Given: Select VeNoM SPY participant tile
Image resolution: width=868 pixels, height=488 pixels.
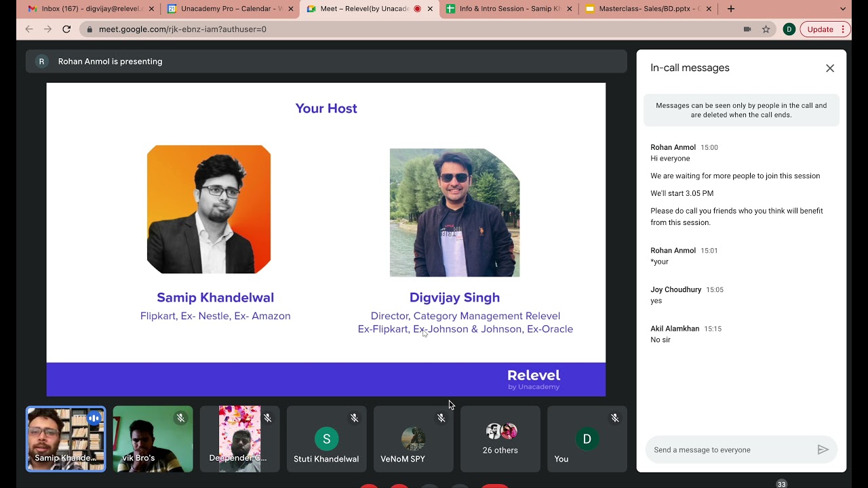Looking at the screenshot, I should point(413,439).
